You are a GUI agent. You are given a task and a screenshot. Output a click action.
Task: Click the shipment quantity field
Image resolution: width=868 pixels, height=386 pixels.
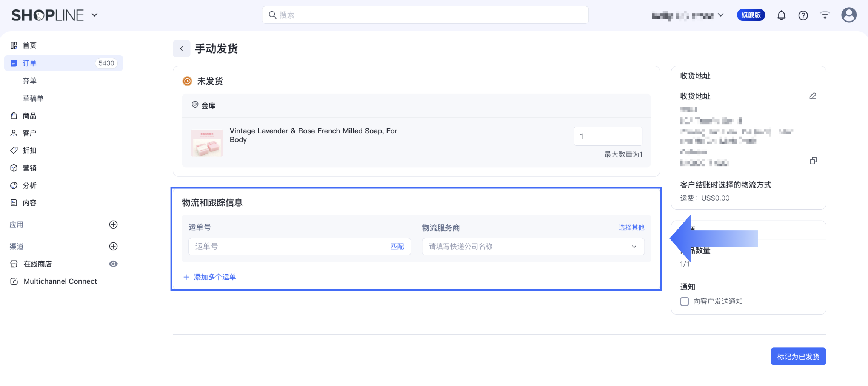tap(608, 136)
